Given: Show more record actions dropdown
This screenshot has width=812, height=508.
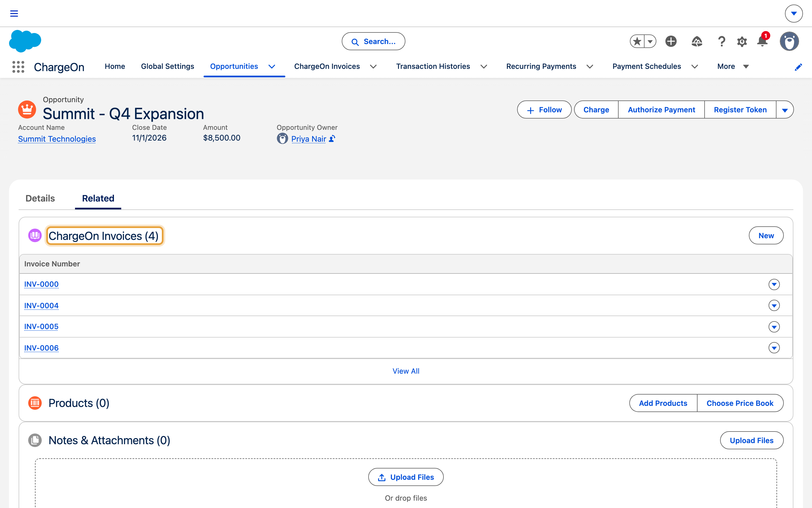Looking at the screenshot, I should (x=785, y=110).
